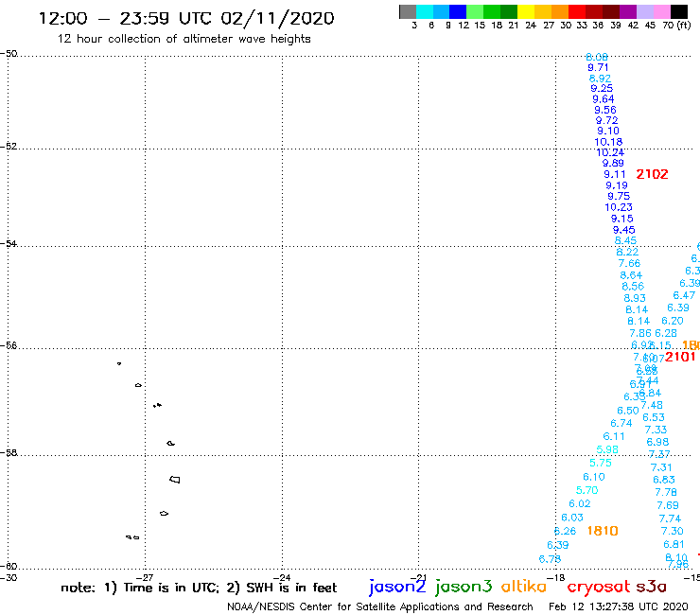This screenshot has height=615, width=700.
Task: Click the cyan swatch in the legend
Action: pyautogui.click(x=425, y=12)
